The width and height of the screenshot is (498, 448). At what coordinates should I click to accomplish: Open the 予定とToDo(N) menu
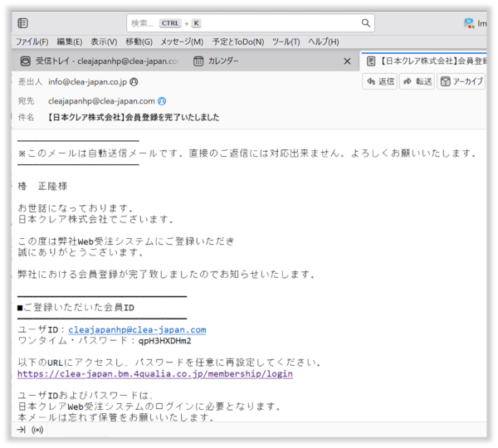pyautogui.click(x=238, y=42)
